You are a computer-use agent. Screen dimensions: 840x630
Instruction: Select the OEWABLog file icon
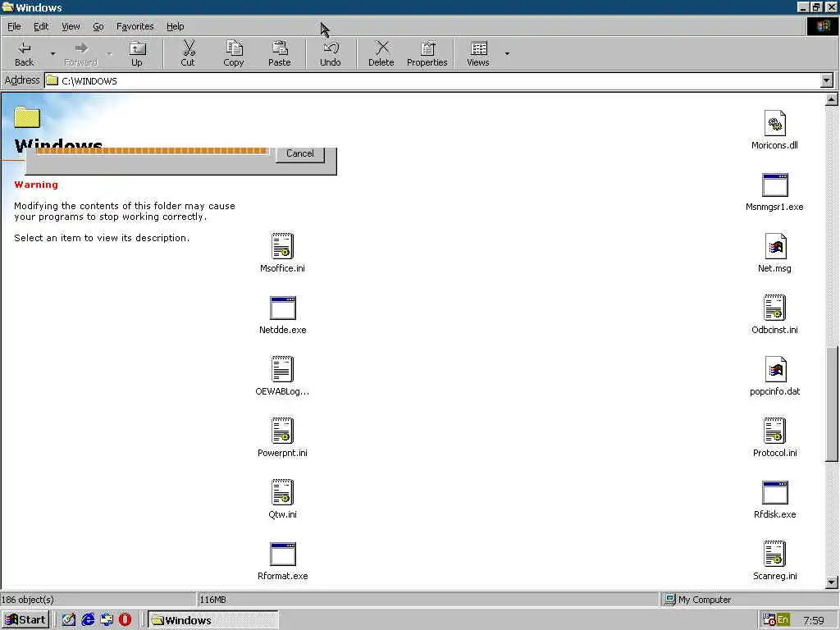282,369
